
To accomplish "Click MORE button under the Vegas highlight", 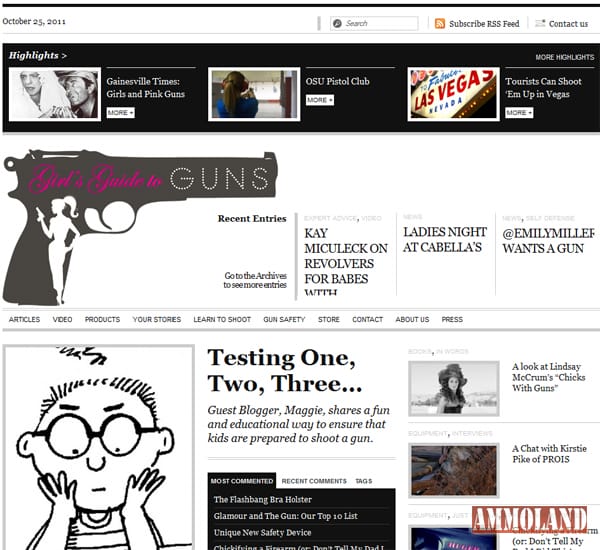I will click(x=519, y=113).
